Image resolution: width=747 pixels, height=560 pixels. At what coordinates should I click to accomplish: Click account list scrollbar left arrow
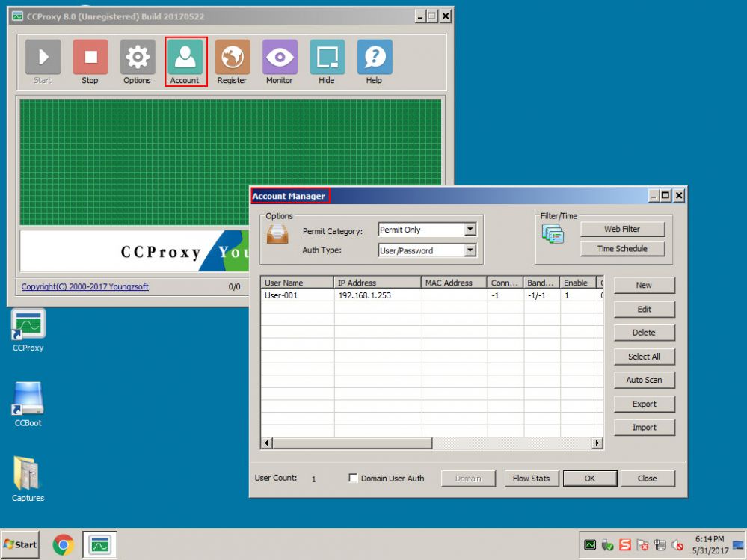click(267, 443)
